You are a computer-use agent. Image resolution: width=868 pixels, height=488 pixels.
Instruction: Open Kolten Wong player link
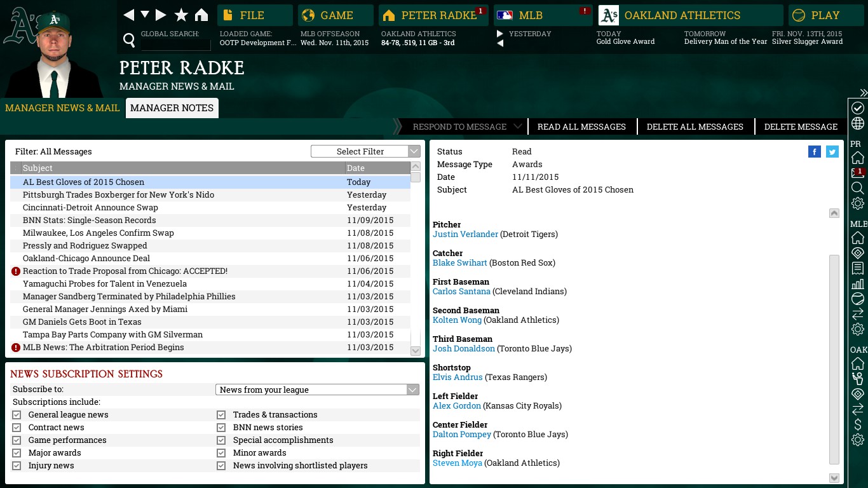click(x=458, y=320)
